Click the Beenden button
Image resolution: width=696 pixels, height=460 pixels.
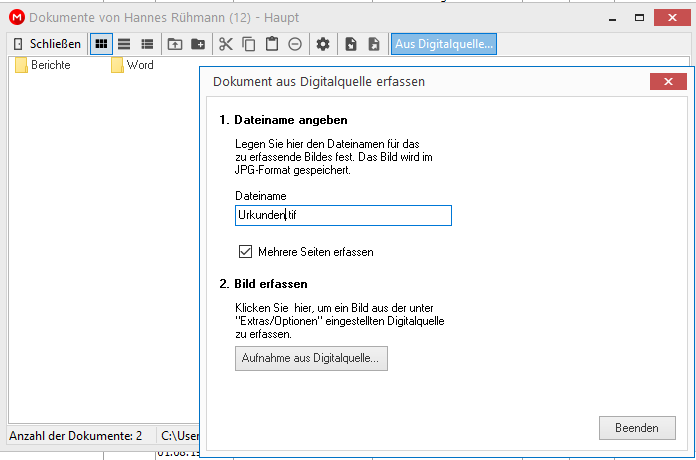coord(637,428)
